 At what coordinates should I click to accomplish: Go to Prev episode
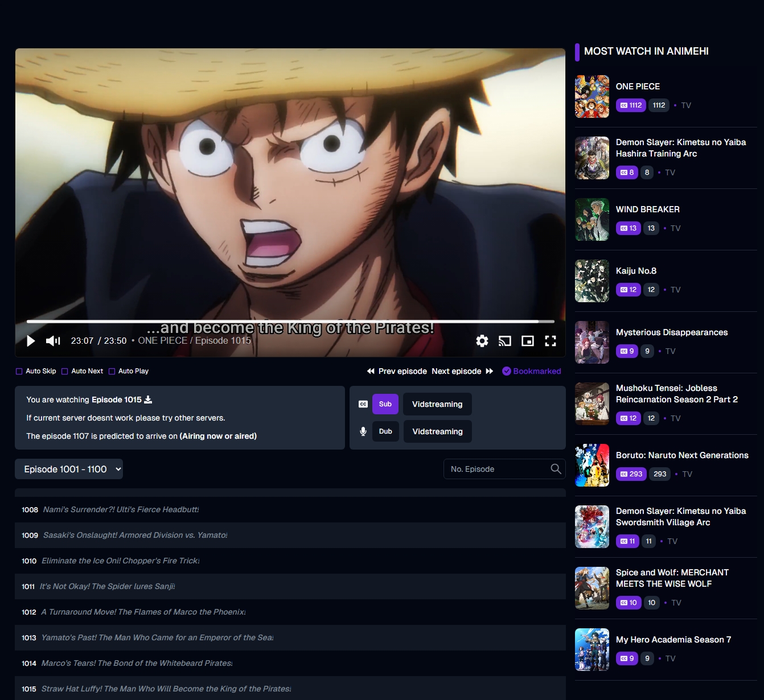(397, 371)
